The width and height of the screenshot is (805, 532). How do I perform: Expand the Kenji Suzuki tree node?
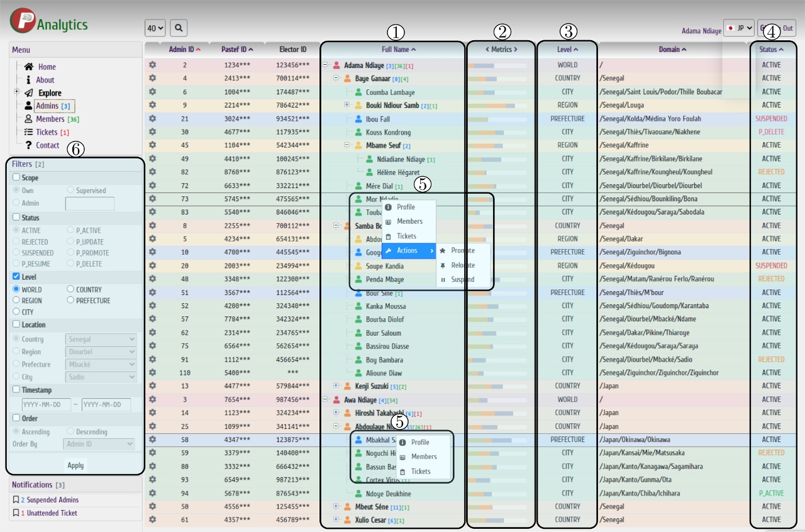336,386
